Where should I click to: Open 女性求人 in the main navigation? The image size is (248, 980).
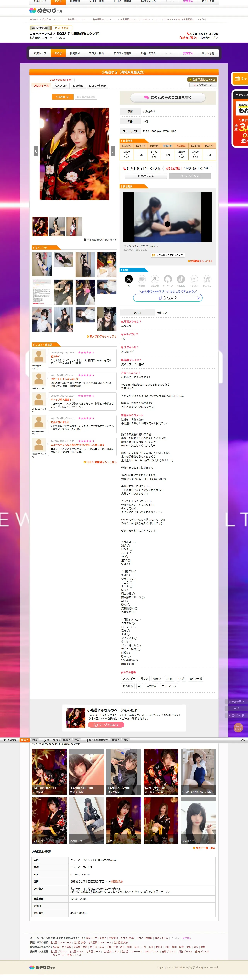pos(188,53)
